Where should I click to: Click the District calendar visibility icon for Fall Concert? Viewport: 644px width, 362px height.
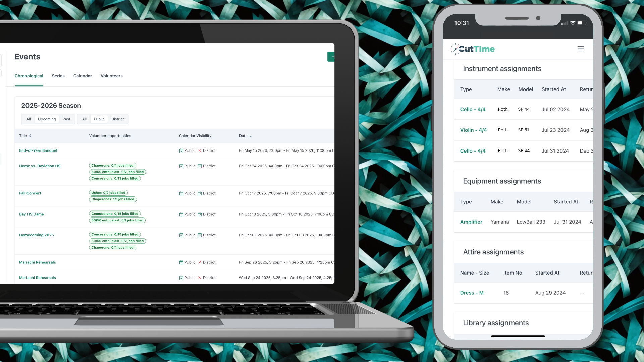pyautogui.click(x=199, y=193)
